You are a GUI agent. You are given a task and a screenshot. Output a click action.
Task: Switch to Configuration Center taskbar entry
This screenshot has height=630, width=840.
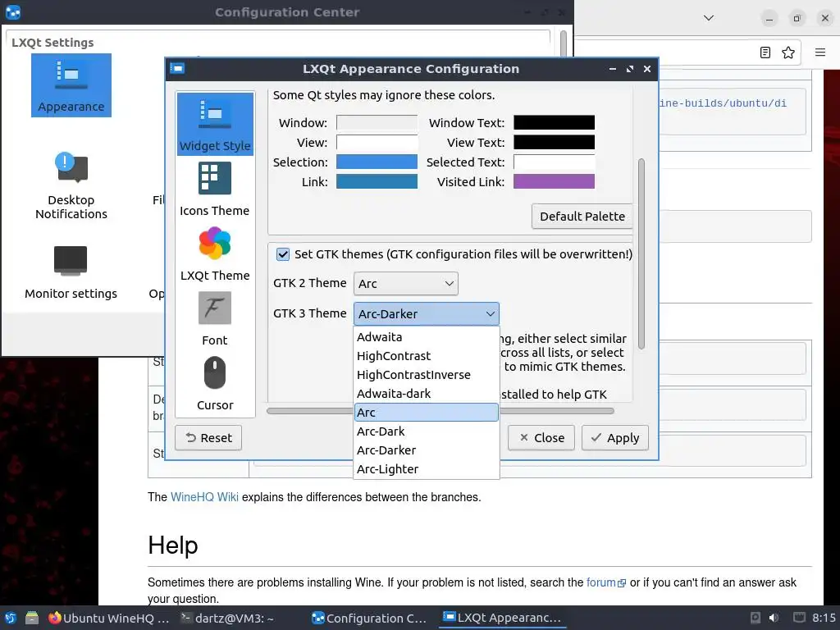point(370,619)
